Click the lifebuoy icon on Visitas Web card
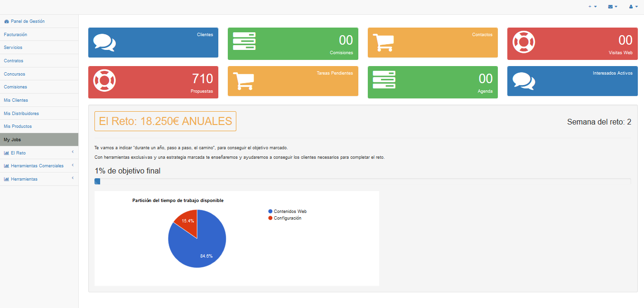Viewport: 644px width, 308px height. tap(523, 42)
